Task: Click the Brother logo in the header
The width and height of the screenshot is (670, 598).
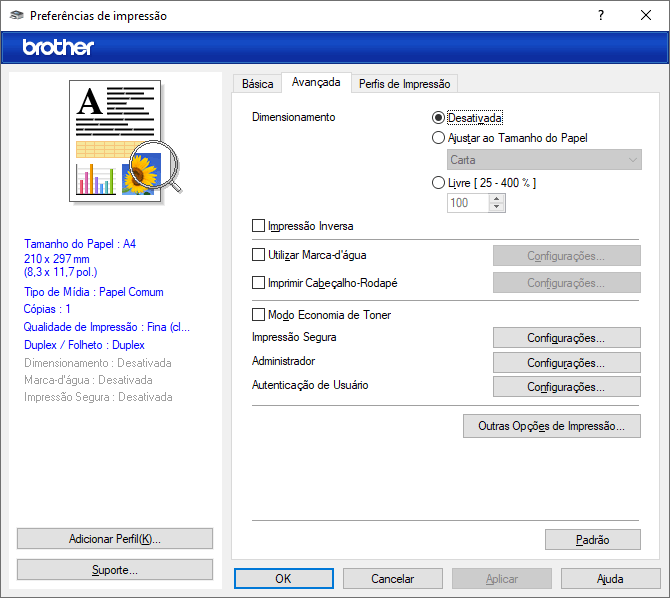Action: (x=58, y=47)
